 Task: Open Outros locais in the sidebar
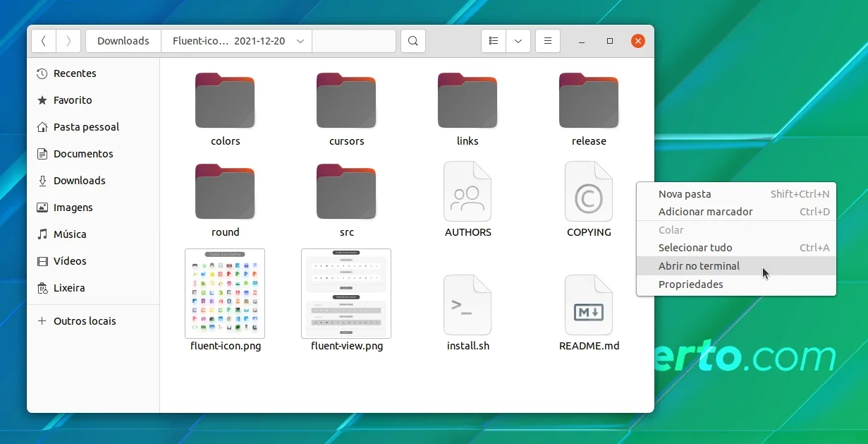(94, 321)
